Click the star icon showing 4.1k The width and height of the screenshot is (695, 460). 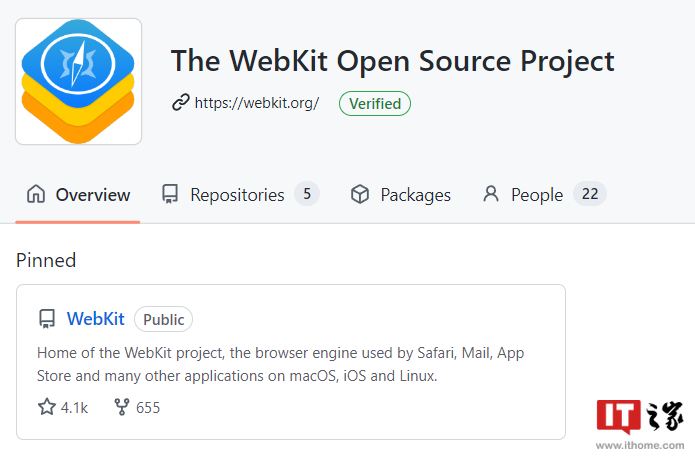click(47, 407)
